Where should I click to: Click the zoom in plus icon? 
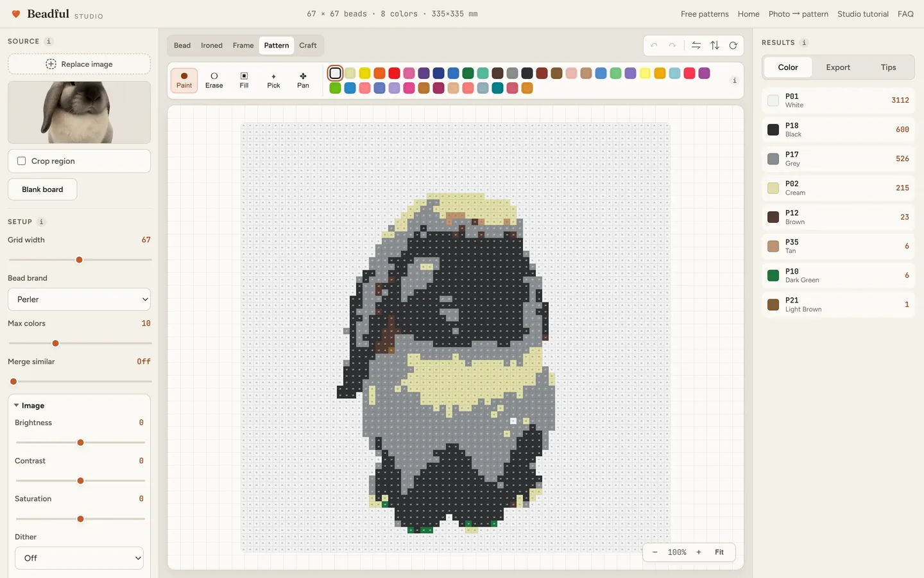click(699, 552)
